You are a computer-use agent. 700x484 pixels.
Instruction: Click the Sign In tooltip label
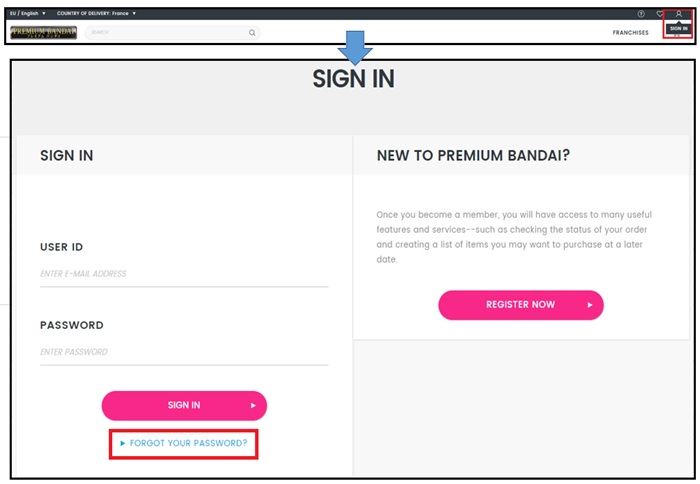click(x=679, y=29)
